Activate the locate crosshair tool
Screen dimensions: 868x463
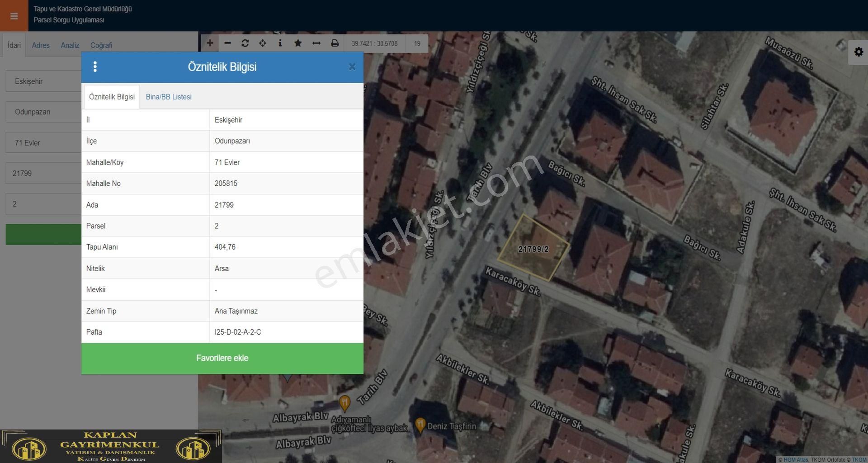[263, 43]
